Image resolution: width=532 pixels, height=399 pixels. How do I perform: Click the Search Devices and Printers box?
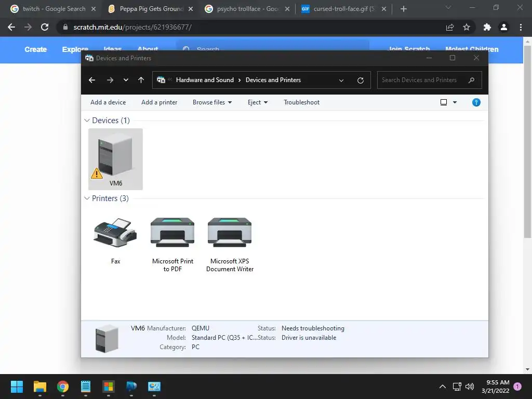(429, 80)
